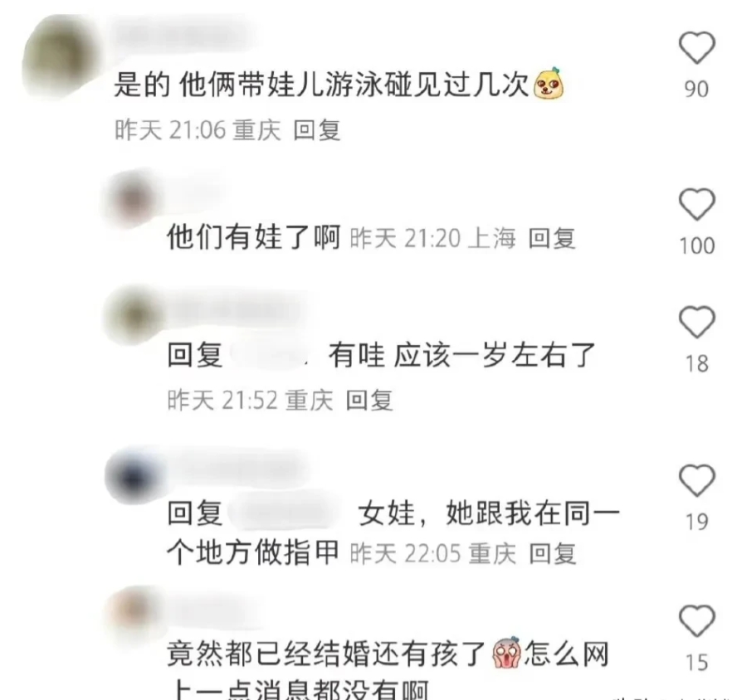This screenshot has height=700, width=732.
Task: Open the first commenter's blurred avatar
Action: click(62, 58)
